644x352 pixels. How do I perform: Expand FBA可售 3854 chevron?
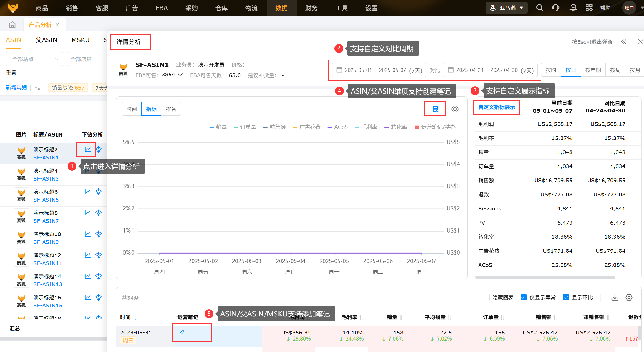(x=180, y=75)
